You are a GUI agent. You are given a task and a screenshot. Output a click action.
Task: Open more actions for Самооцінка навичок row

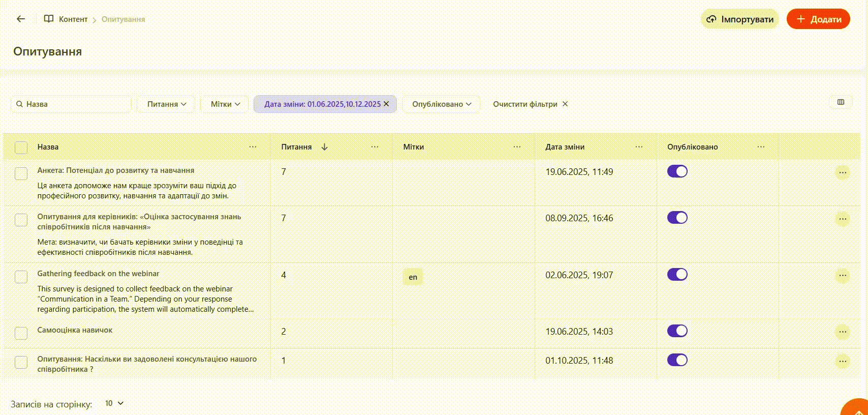click(x=842, y=332)
